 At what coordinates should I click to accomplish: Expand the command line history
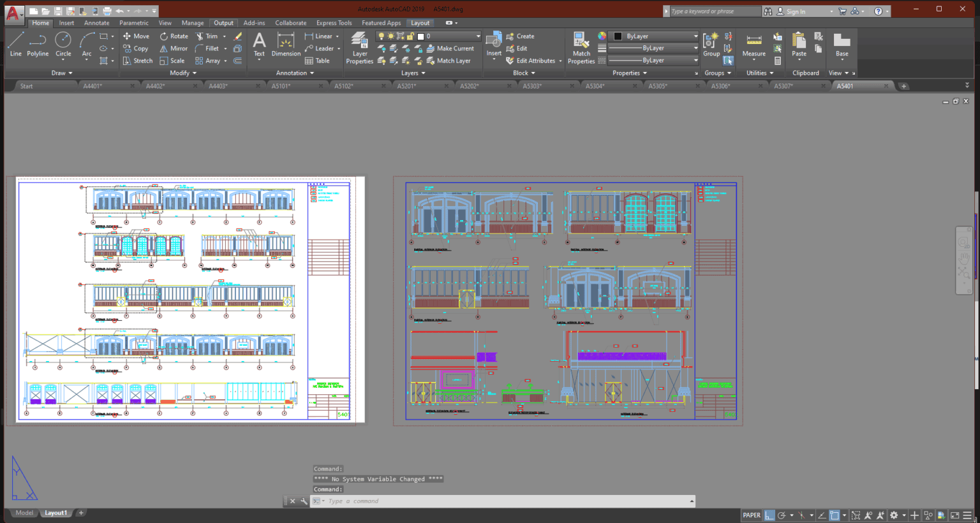(692, 501)
